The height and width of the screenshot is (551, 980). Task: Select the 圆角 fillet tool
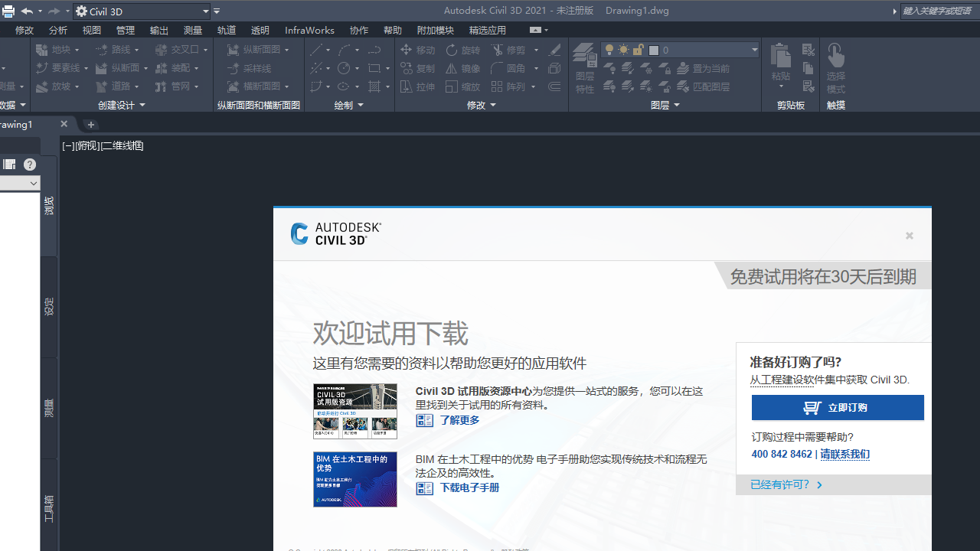(x=508, y=68)
